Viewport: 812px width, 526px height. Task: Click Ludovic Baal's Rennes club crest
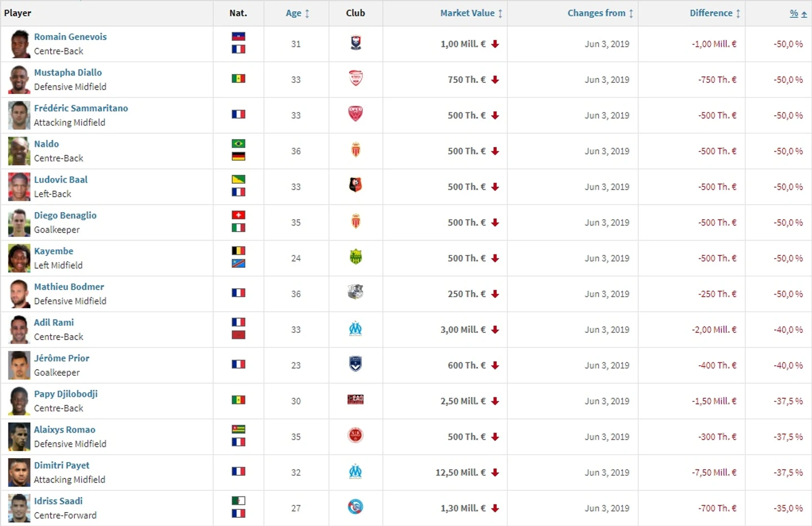(x=355, y=185)
